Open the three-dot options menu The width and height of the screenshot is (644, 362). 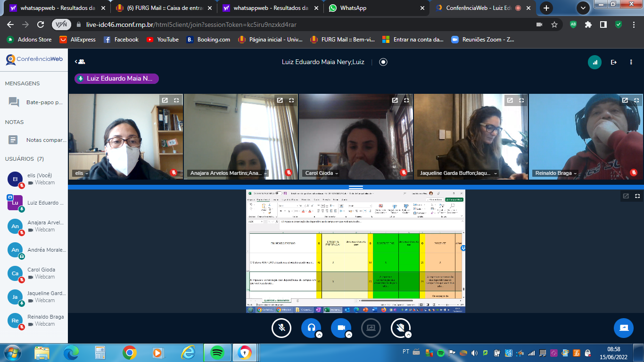(x=631, y=62)
